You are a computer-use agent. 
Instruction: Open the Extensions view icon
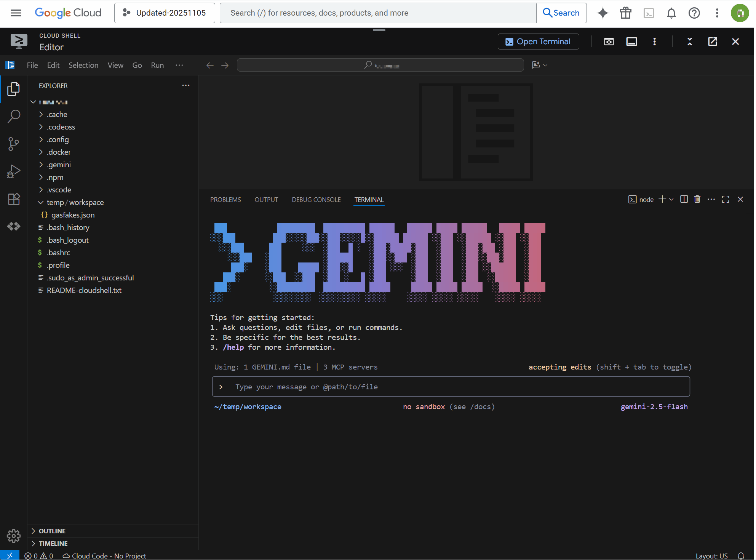14,199
